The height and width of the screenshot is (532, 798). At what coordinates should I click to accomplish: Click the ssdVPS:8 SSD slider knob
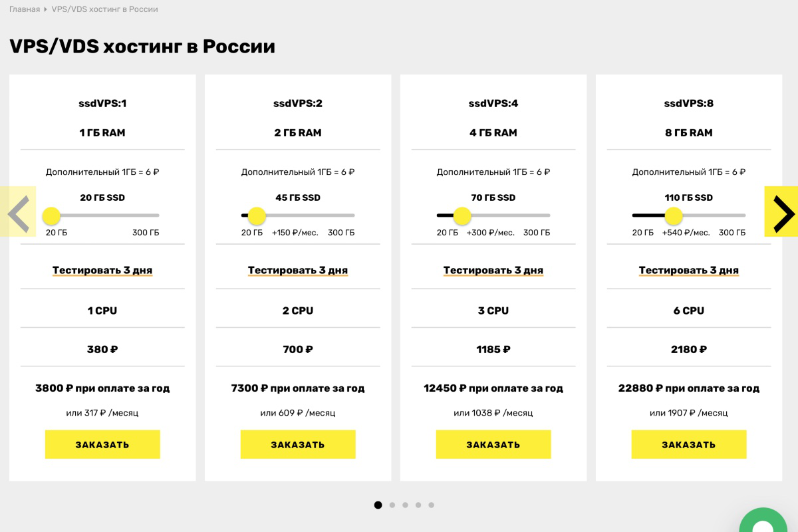(674, 215)
